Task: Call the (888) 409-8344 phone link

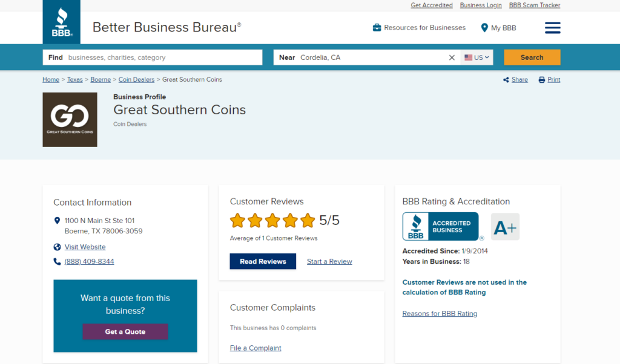Action: click(90, 261)
